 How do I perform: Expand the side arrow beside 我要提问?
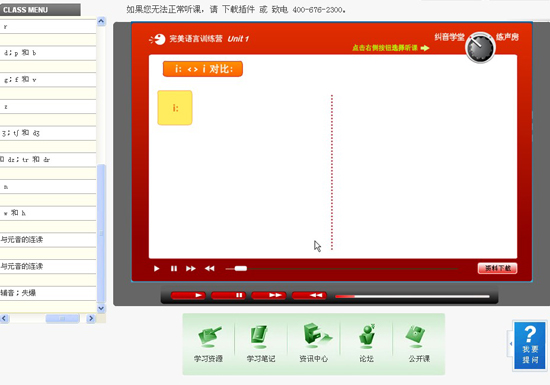(511, 344)
